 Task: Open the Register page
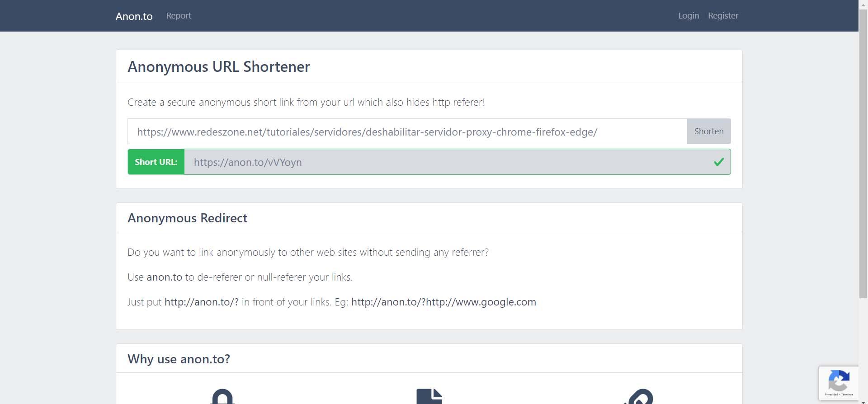723,15
